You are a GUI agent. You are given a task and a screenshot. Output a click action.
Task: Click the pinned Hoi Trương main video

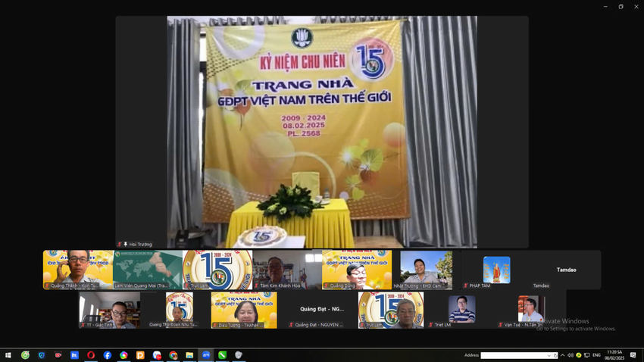[x=321, y=132]
